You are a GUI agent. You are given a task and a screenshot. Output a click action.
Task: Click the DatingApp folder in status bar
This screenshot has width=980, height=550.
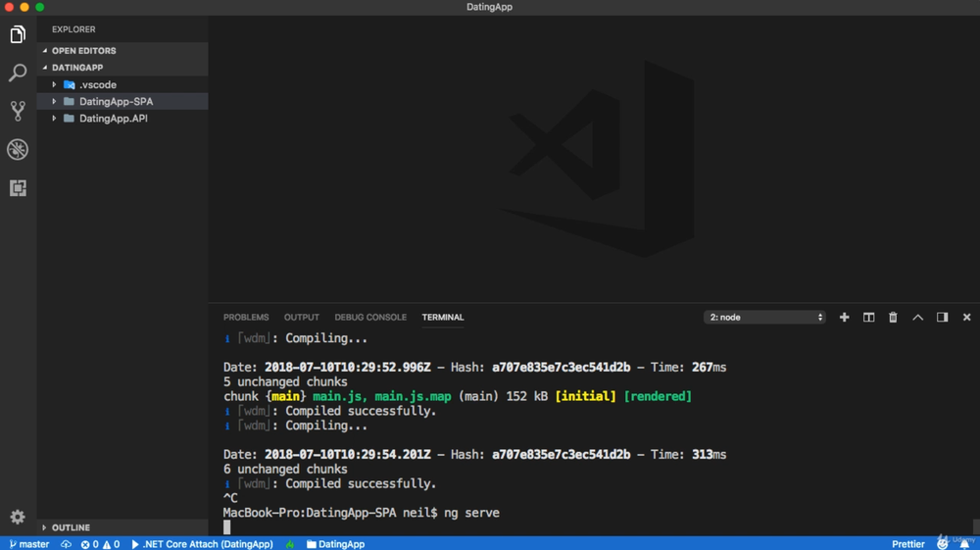point(335,544)
